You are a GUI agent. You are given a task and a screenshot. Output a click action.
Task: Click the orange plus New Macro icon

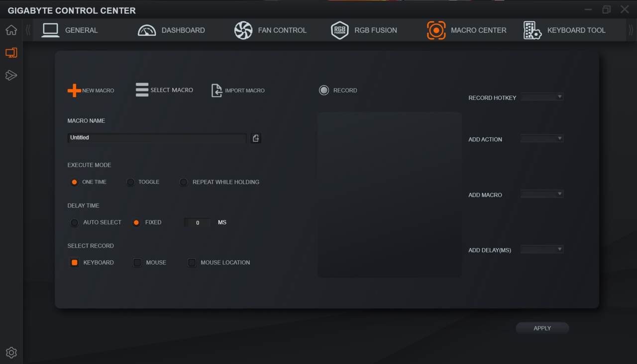(x=74, y=91)
